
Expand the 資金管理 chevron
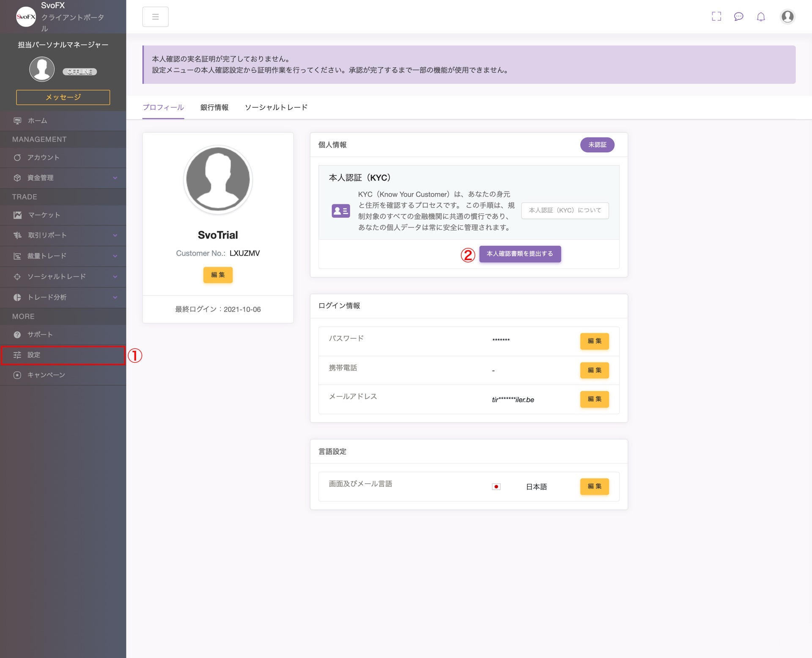115,178
